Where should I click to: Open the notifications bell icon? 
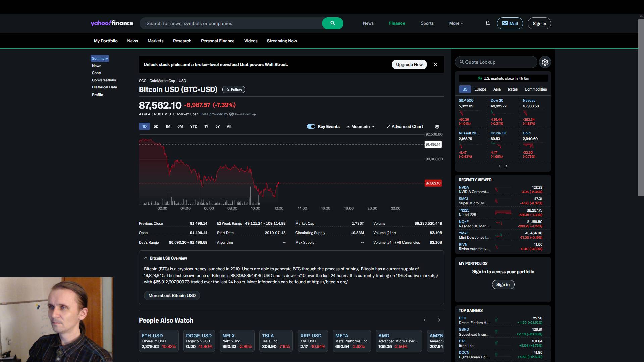click(x=487, y=23)
